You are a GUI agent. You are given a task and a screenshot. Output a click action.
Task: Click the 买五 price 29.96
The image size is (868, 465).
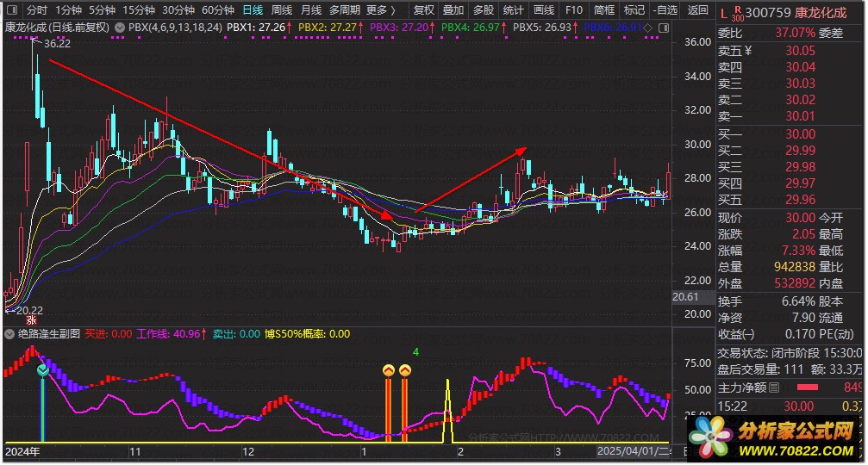(x=801, y=200)
